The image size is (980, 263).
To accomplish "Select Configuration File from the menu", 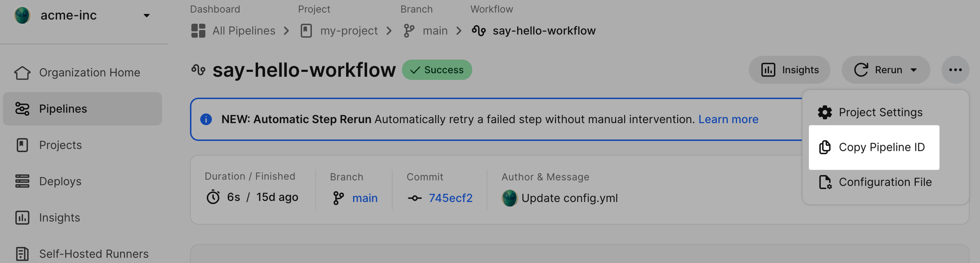I will click(x=885, y=182).
